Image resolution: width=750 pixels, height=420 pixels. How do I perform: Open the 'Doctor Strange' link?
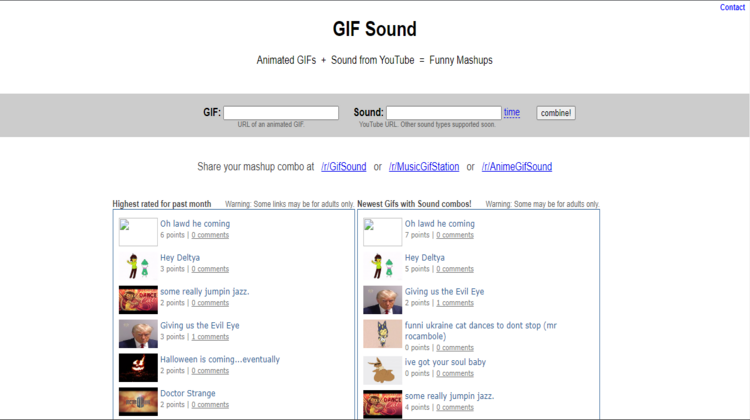click(x=188, y=393)
